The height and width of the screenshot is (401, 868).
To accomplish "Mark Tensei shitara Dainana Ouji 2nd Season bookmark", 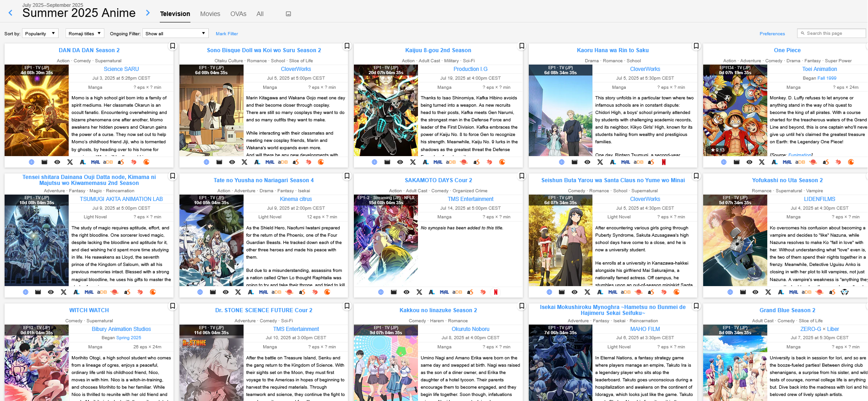I will tap(173, 176).
